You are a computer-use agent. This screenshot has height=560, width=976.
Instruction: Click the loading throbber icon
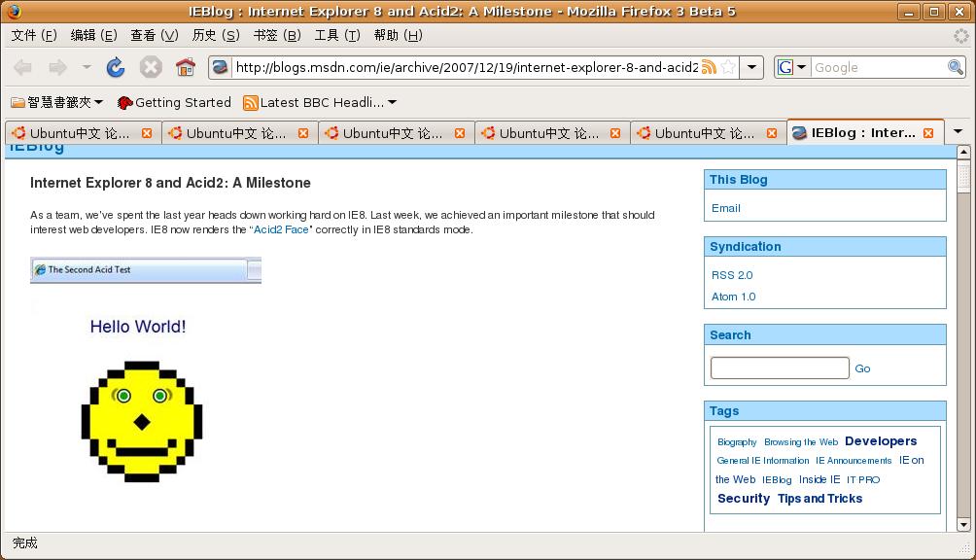click(961, 35)
